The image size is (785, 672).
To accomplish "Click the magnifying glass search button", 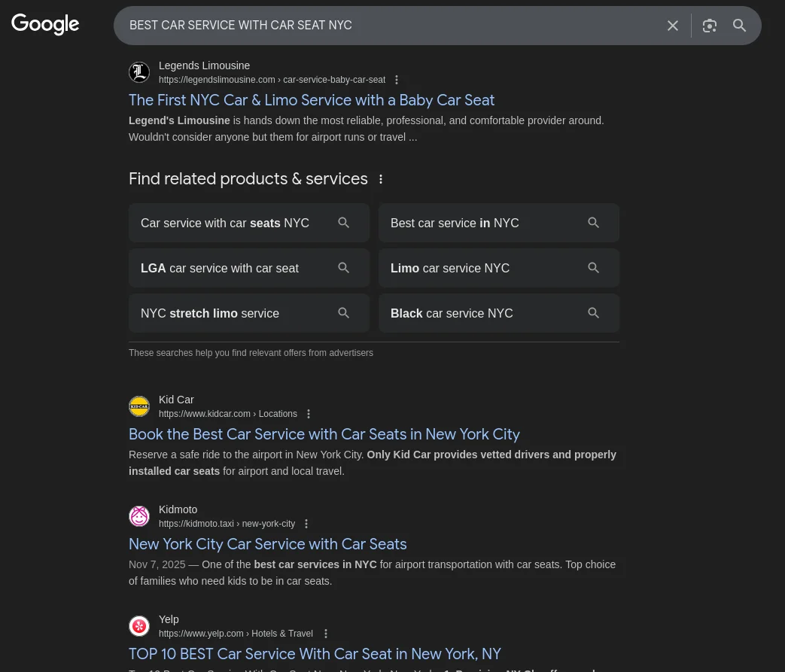I will (x=740, y=26).
